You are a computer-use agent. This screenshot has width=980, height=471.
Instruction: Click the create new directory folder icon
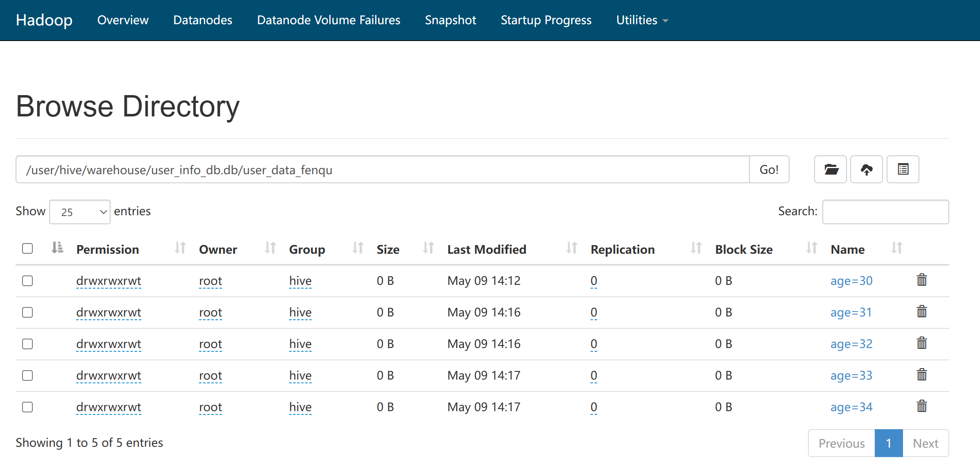click(830, 169)
